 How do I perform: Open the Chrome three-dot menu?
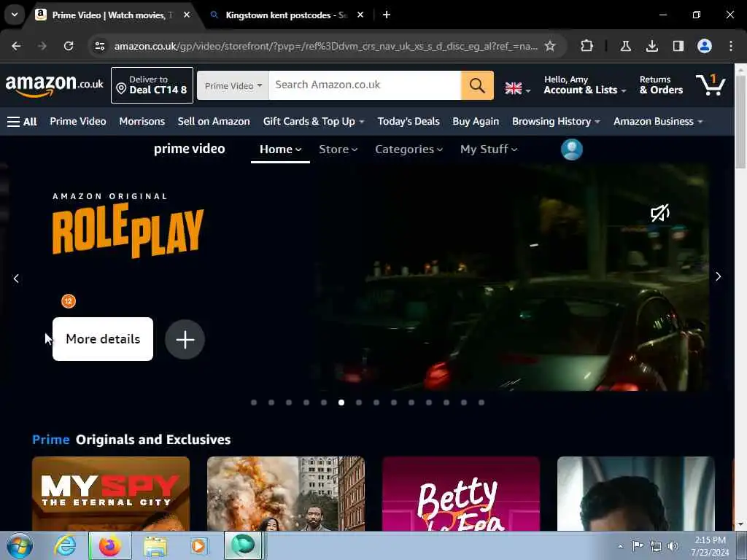pyautogui.click(x=731, y=46)
